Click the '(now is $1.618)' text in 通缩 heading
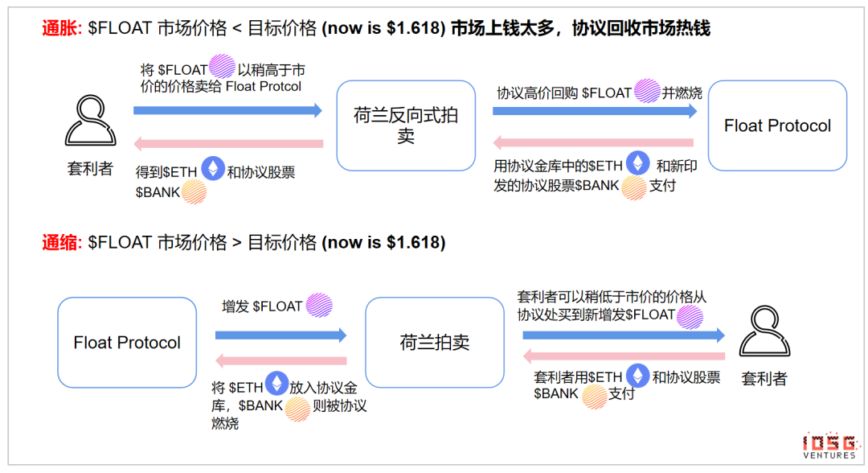 click(383, 242)
